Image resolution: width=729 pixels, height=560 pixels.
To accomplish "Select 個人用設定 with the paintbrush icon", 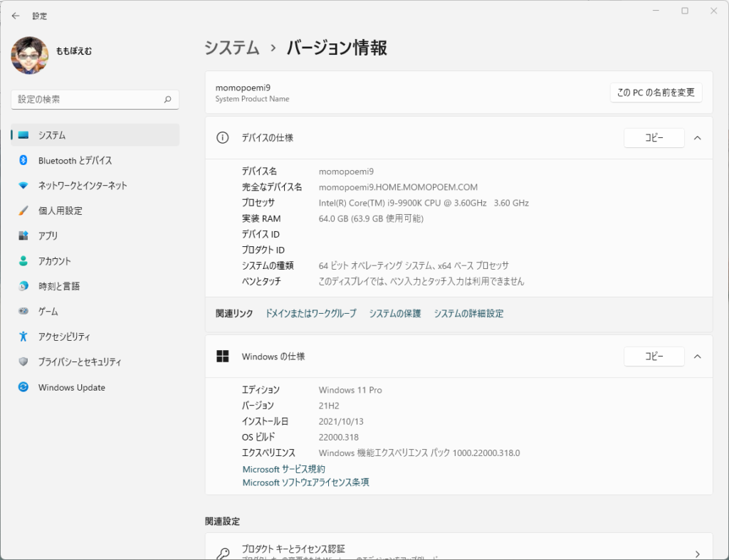I will click(x=60, y=211).
